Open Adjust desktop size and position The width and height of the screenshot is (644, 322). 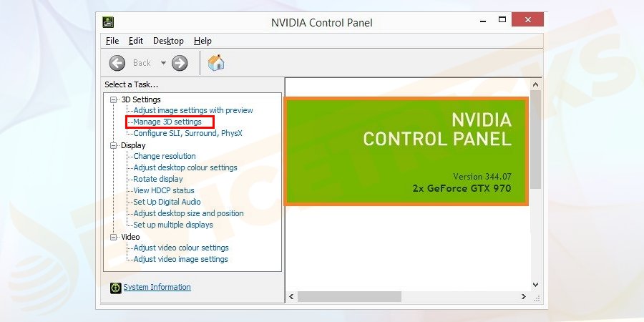(188, 213)
